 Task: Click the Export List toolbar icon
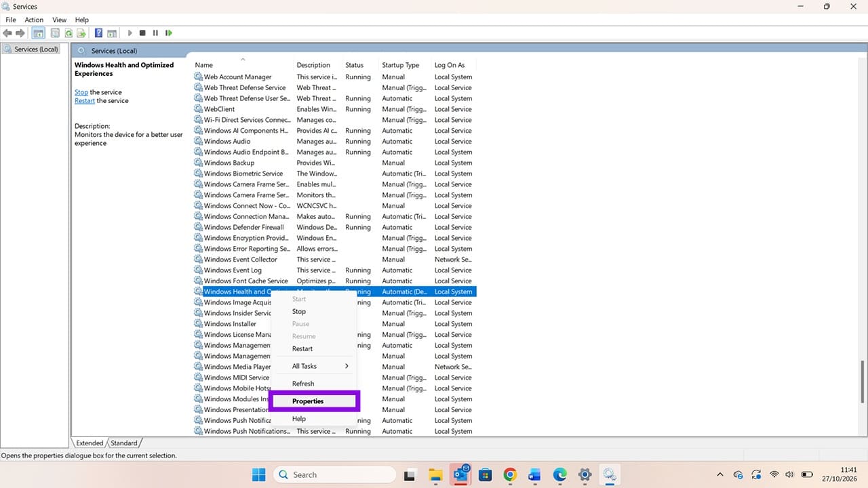(x=81, y=33)
